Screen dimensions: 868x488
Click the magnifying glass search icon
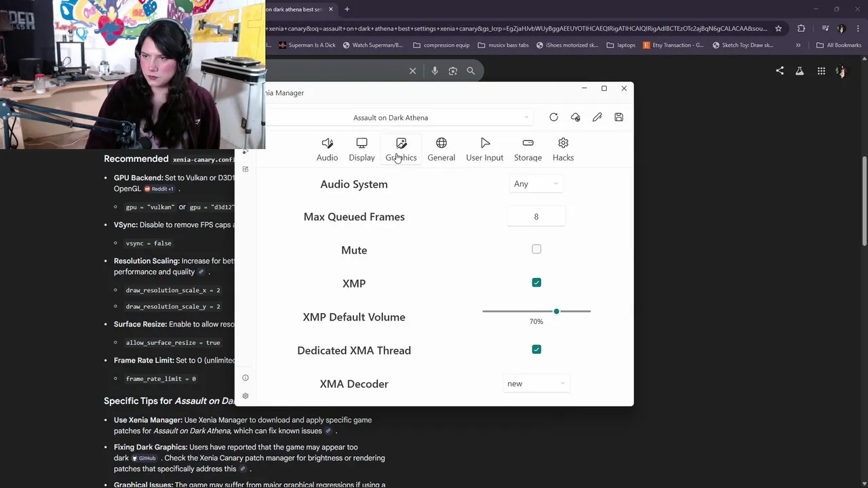pyautogui.click(x=471, y=70)
